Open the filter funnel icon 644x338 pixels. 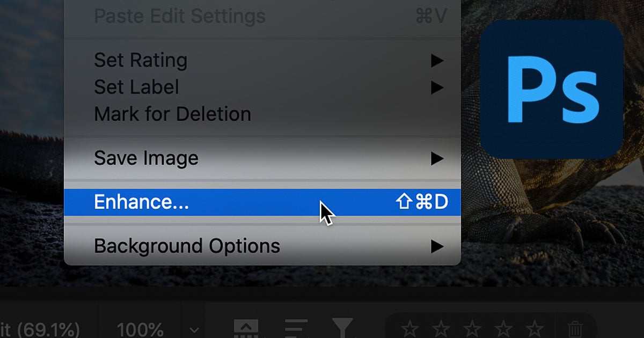343,326
